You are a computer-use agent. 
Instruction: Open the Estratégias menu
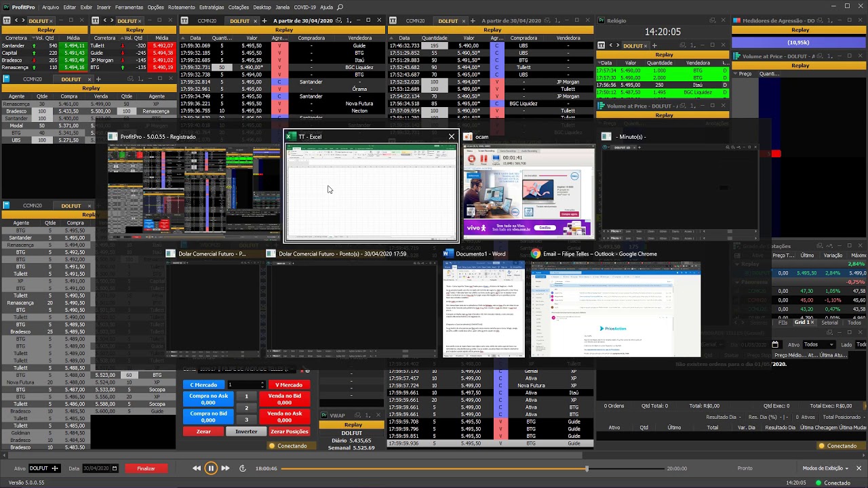tap(212, 7)
